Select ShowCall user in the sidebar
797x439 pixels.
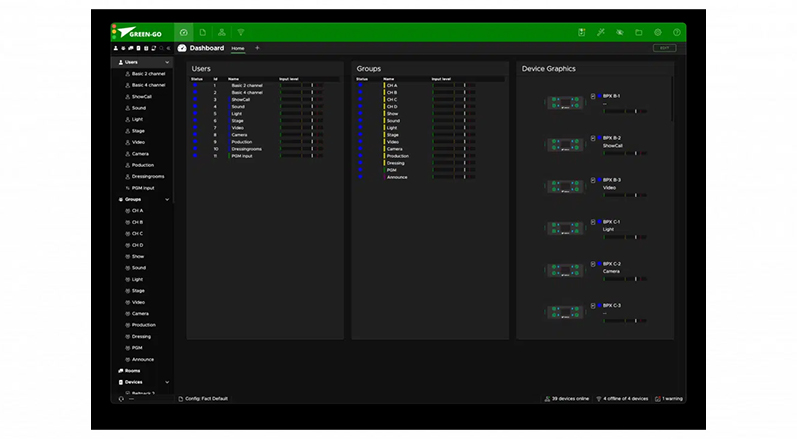pyautogui.click(x=144, y=97)
